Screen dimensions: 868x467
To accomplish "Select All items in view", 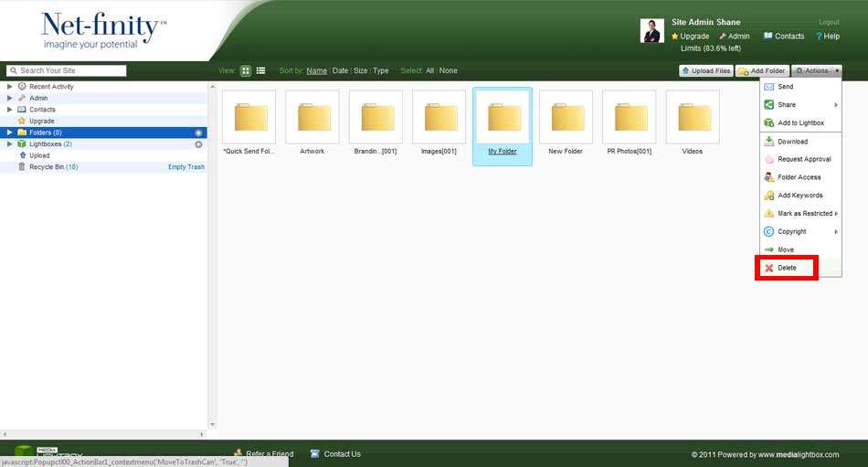I will pos(430,70).
